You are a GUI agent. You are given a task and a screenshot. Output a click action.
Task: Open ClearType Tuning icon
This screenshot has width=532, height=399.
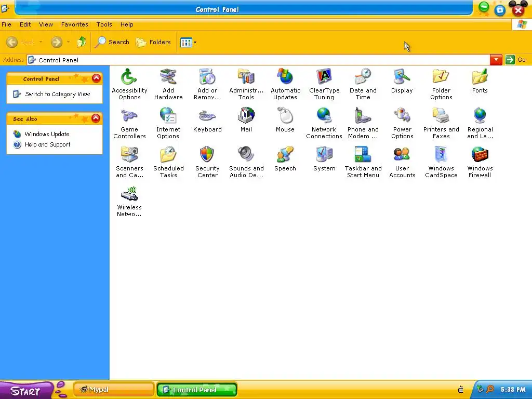[x=324, y=84]
